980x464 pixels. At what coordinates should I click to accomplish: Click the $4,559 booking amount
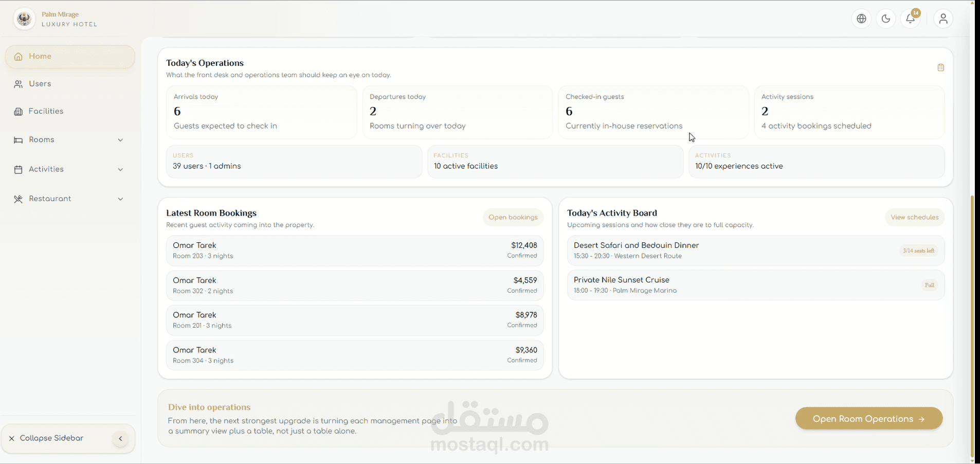click(525, 280)
